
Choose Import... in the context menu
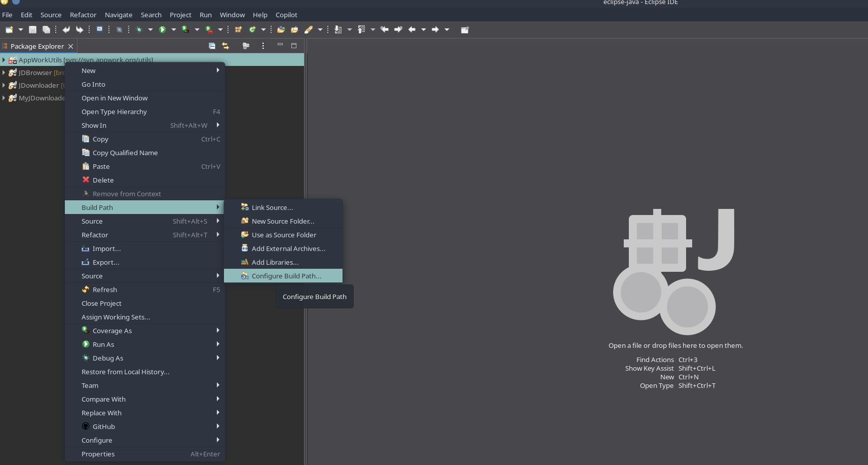tap(145, 248)
